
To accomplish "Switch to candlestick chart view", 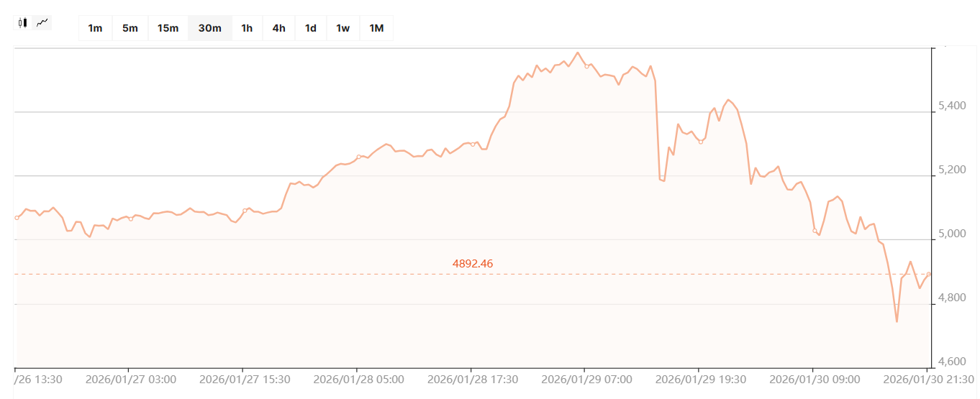I will point(23,22).
